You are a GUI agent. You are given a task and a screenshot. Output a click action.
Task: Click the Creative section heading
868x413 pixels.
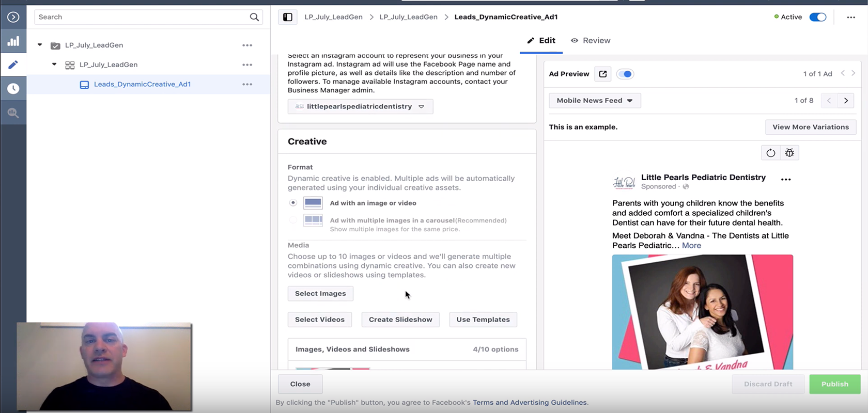(x=307, y=141)
